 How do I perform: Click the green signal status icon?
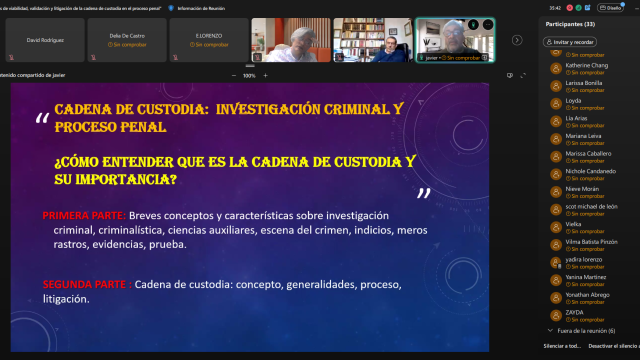579,8
